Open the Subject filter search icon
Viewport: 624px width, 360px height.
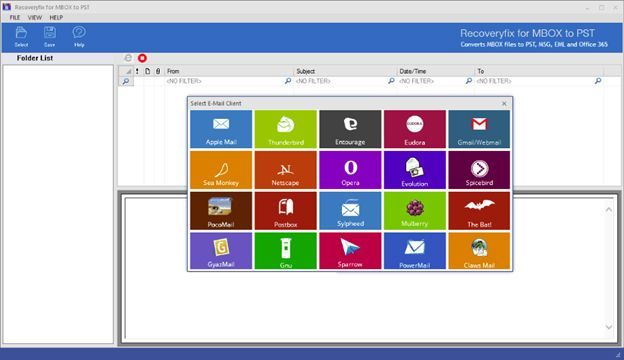[x=391, y=81]
